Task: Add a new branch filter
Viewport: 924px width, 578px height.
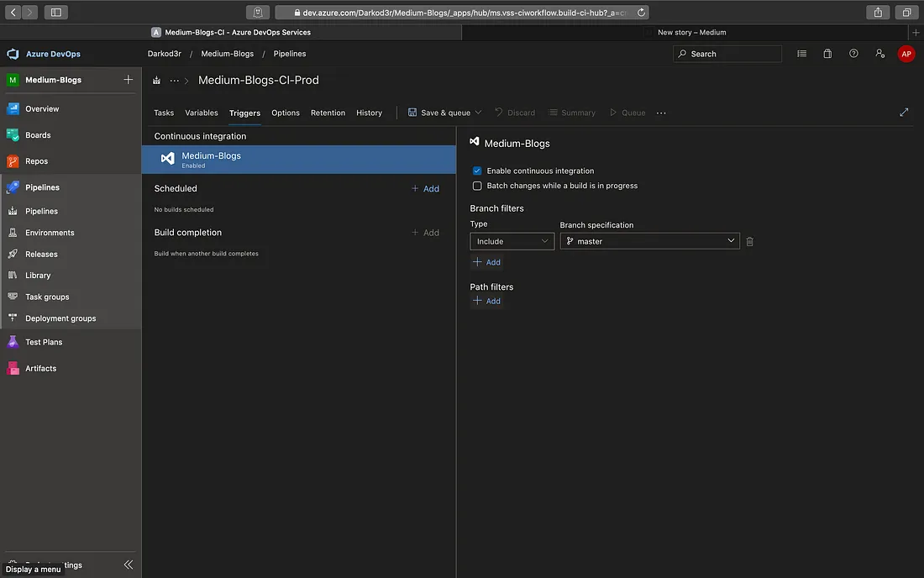Action: (x=486, y=262)
